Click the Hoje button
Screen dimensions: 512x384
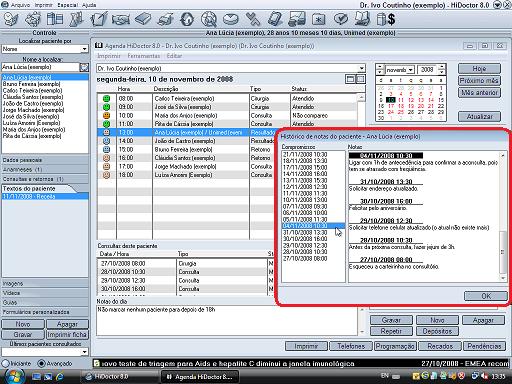[479, 68]
